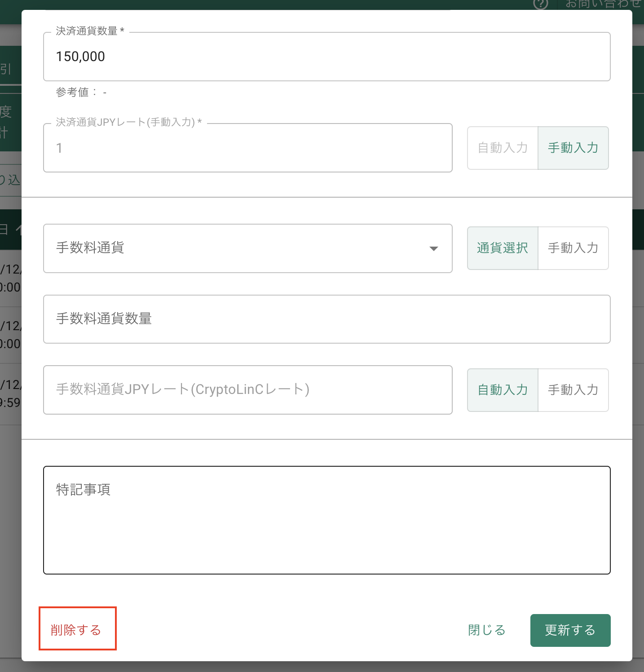Image resolution: width=644 pixels, height=672 pixels.
Task: Click 閉じる to dismiss the dialog
Action: coord(487,630)
